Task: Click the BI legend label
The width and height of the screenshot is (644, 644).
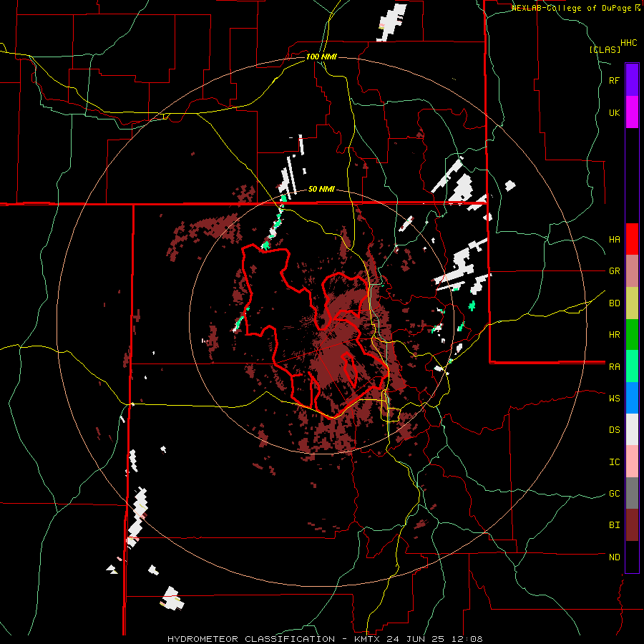Action: (614, 525)
